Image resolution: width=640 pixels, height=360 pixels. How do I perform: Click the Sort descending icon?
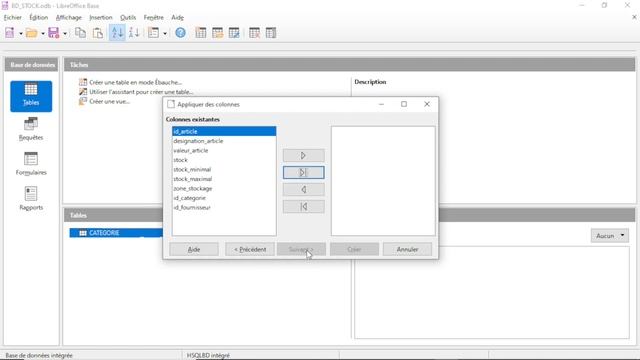tap(134, 33)
